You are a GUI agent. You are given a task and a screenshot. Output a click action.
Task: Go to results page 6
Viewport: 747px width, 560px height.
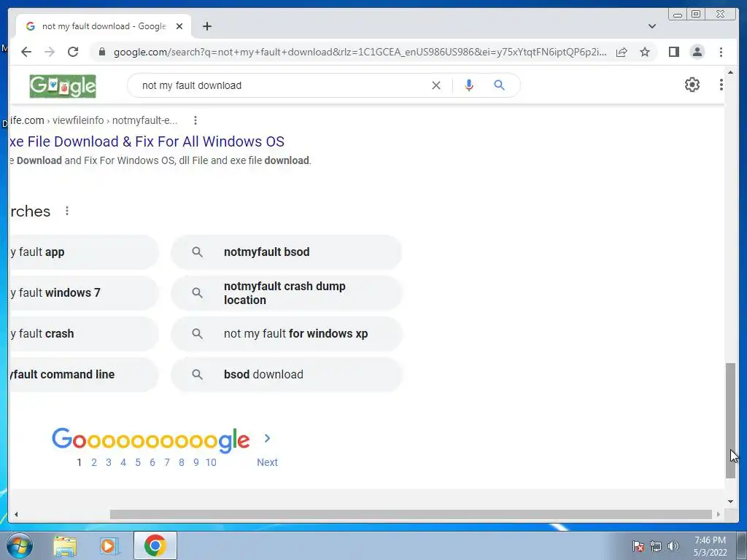(x=152, y=462)
